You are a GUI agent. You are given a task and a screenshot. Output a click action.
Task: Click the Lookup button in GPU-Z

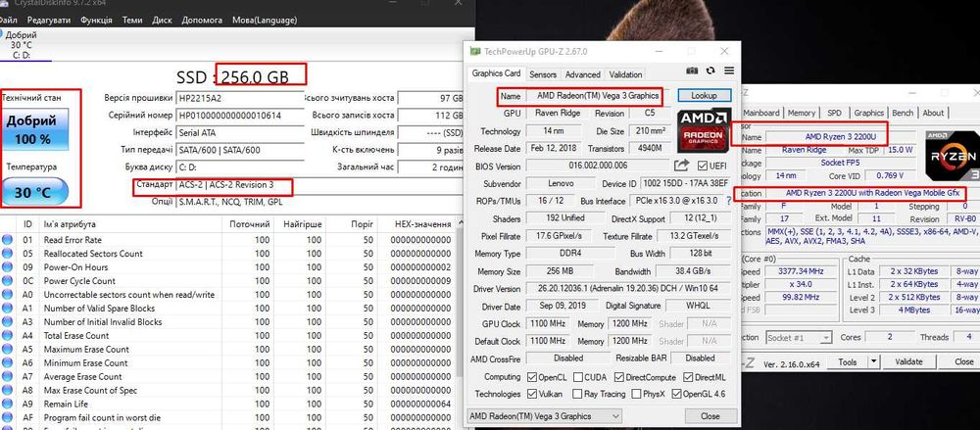(704, 96)
